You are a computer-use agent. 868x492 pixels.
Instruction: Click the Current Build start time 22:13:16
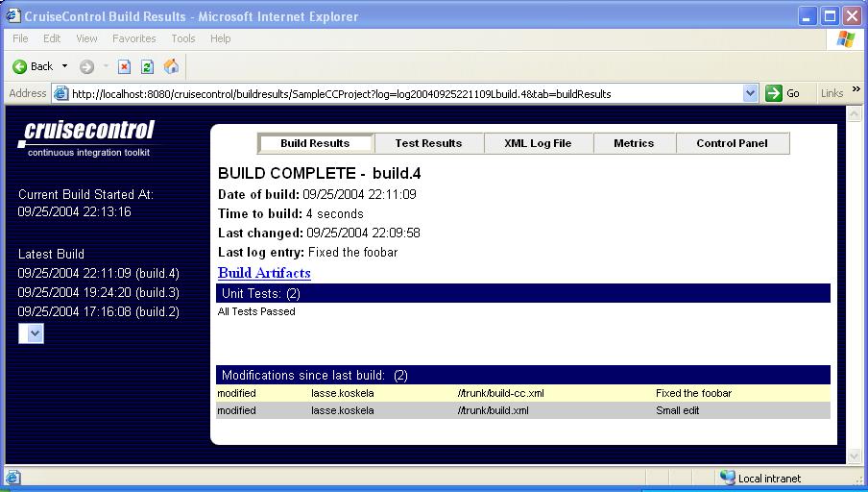[x=75, y=211]
